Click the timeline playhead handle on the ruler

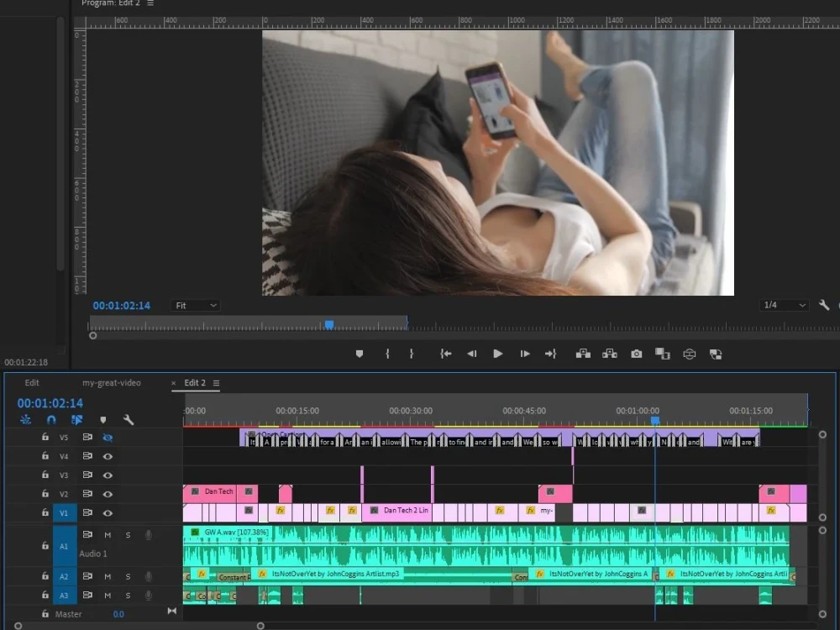coord(655,421)
